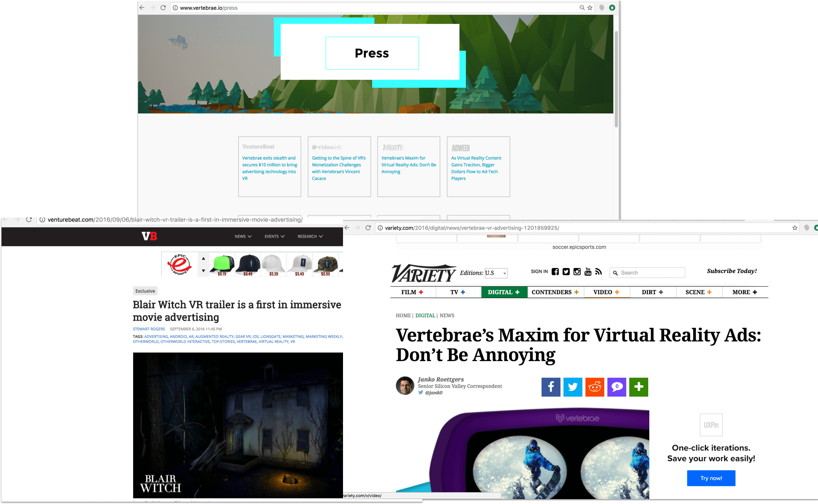Open the DIGITAL section on Variety
The image size is (818, 504).
(x=504, y=292)
